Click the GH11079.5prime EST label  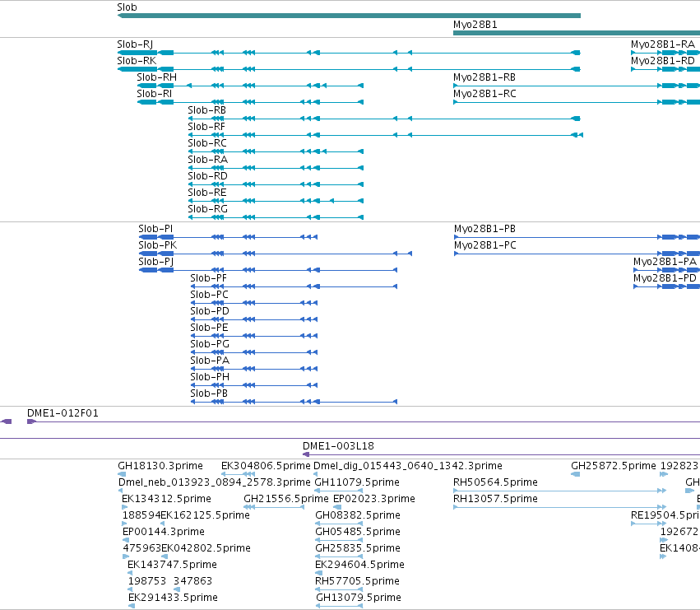357,482
